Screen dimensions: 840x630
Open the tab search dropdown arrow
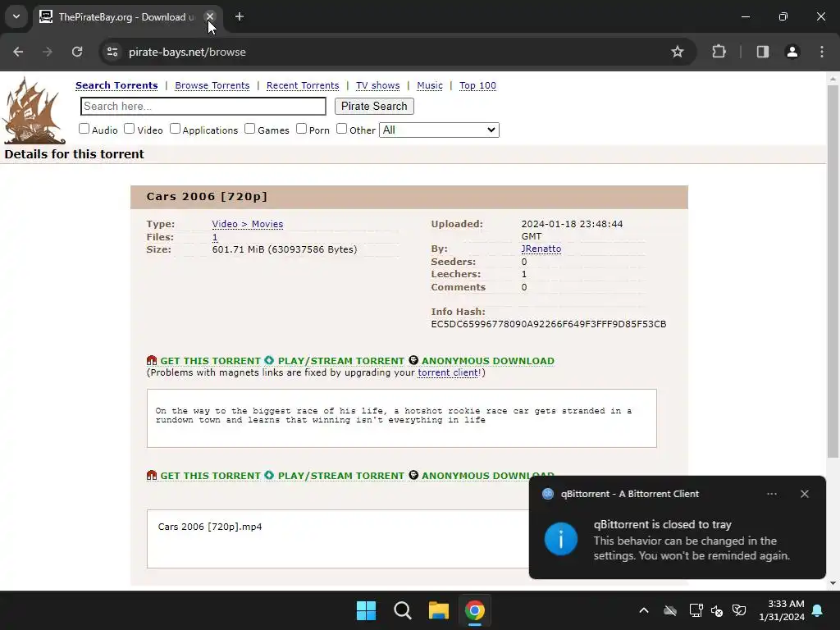pos(16,16)
